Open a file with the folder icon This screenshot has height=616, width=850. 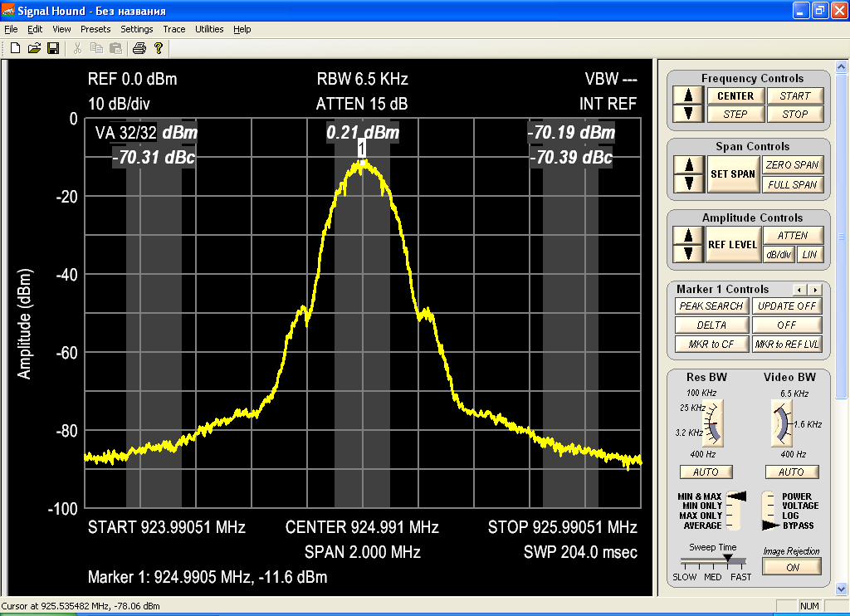[34, 48]
